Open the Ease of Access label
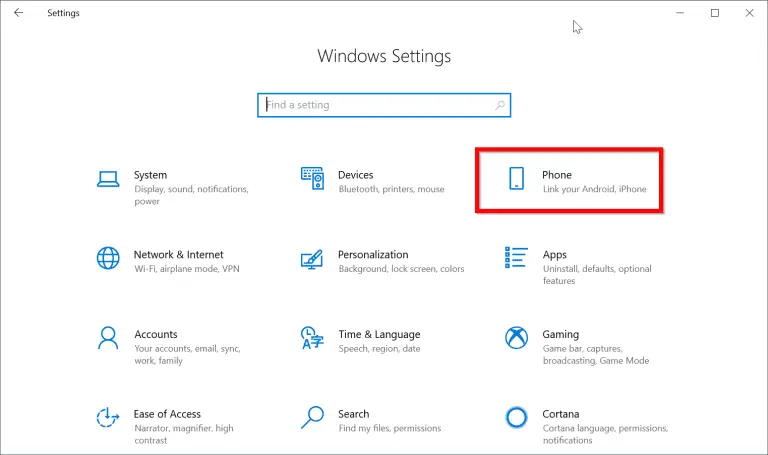This screenshot has width=768, height=455. 167,414
